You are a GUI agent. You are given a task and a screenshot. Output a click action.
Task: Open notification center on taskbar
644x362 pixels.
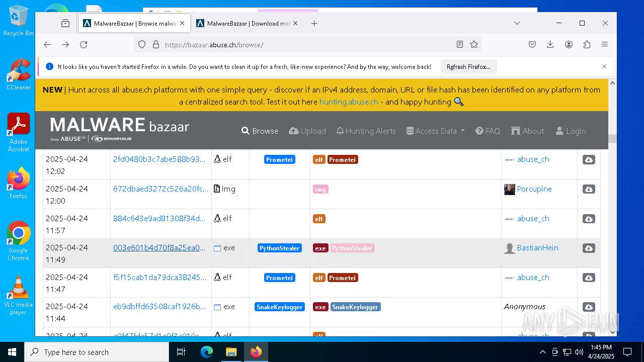627,352
